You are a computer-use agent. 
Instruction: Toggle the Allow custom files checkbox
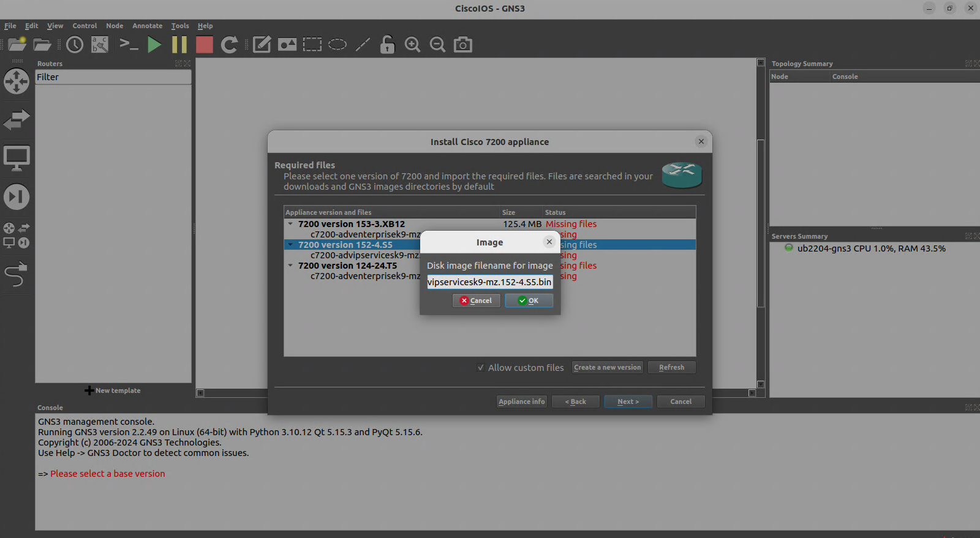(481, 368)
